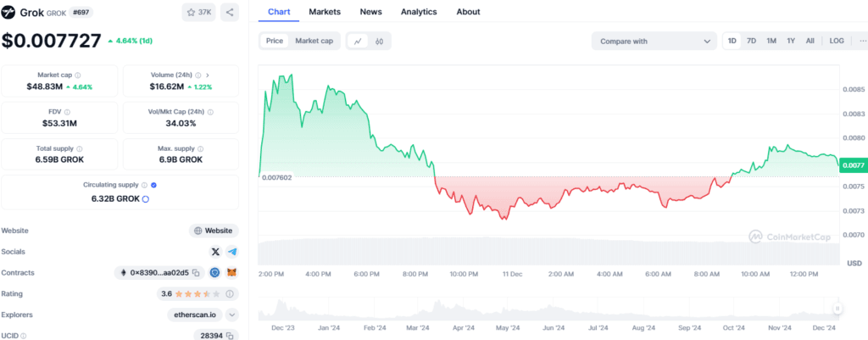Click the circle progress icon beside 6.32B GROK
The width and height of the screenshot is (868, 340).
[x=146, y=198]
